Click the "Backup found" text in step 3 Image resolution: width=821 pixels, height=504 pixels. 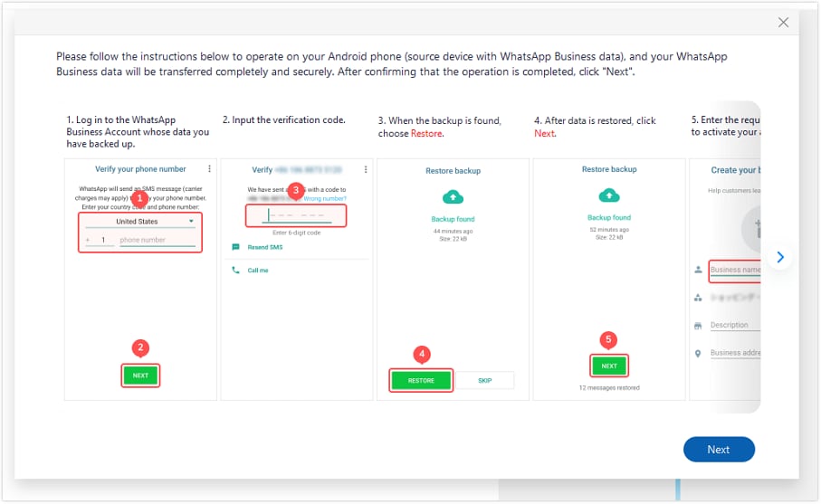(x=453, y=219)
